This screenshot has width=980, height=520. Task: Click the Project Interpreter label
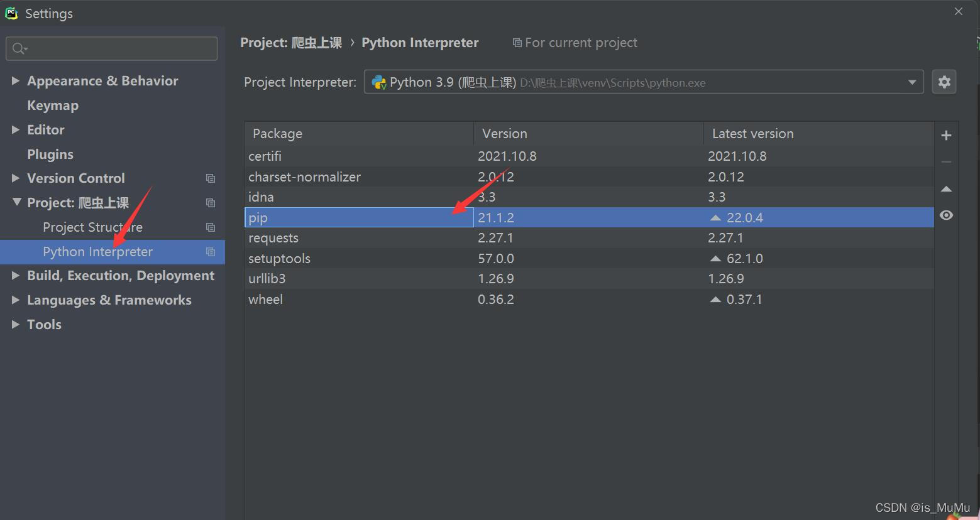pyautogui.click(x=300, y=82)
